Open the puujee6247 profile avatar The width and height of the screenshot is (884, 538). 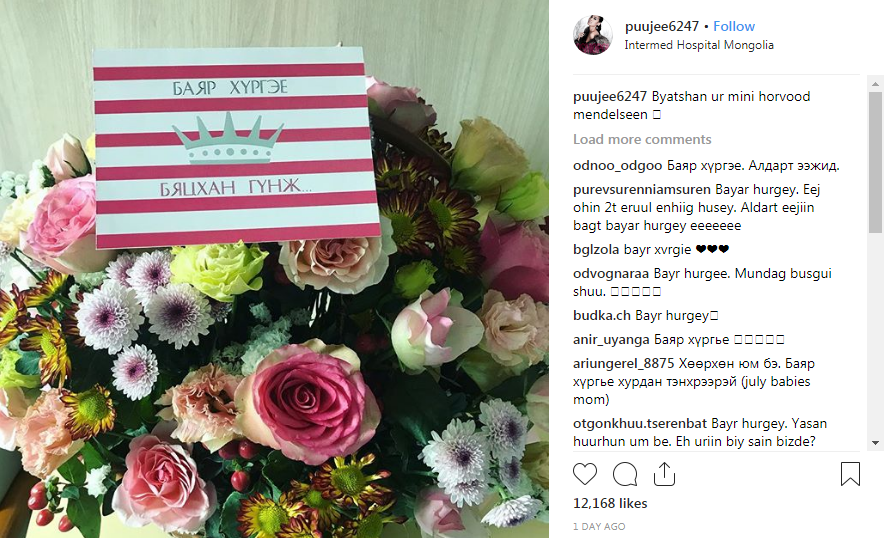tap(593, 35)
